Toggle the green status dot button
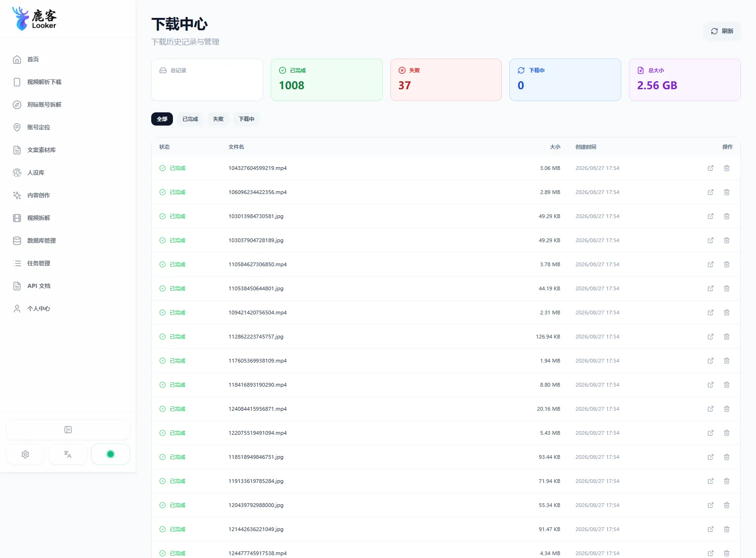The image size is (756, 558). pos(111,454)
